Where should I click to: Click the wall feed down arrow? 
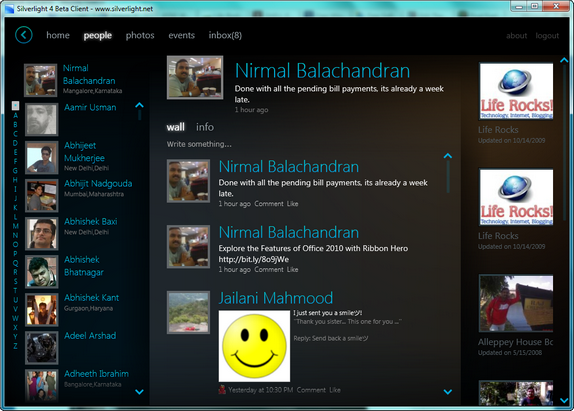coord(448,392)
